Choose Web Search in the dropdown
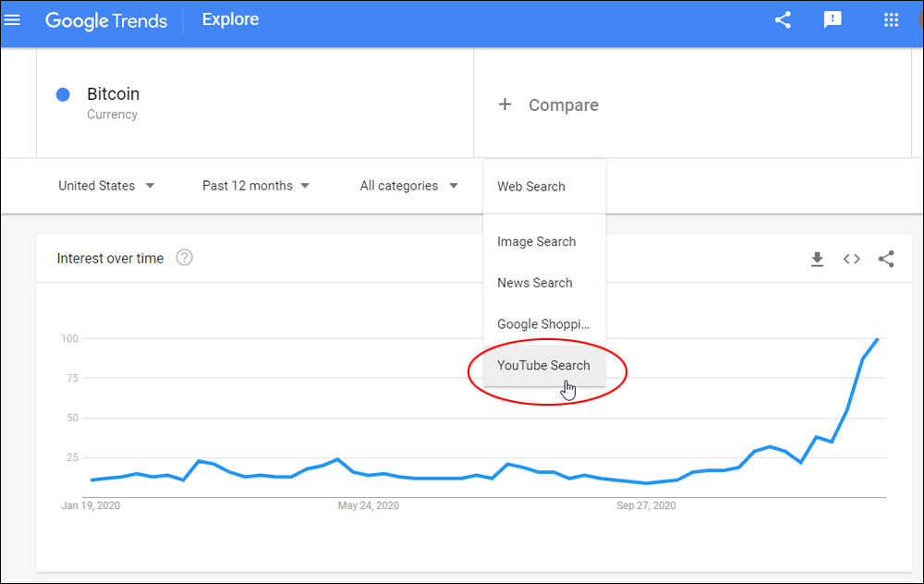 (x=531, y=187)
